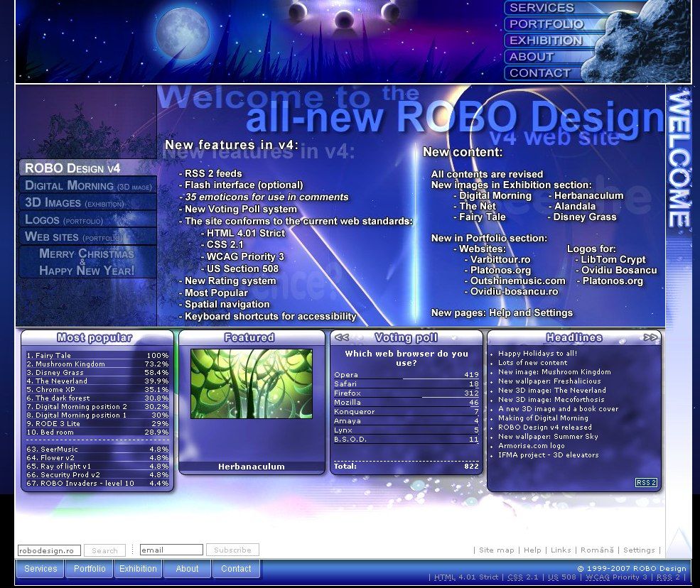Click the email input field
This screenshot has width=700, height=588.
[171, 550]
